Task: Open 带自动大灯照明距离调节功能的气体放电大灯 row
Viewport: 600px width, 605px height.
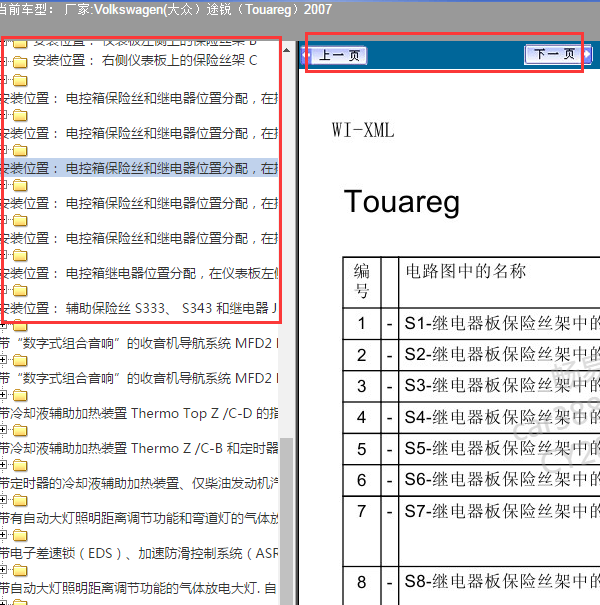Action: (139, 589)
